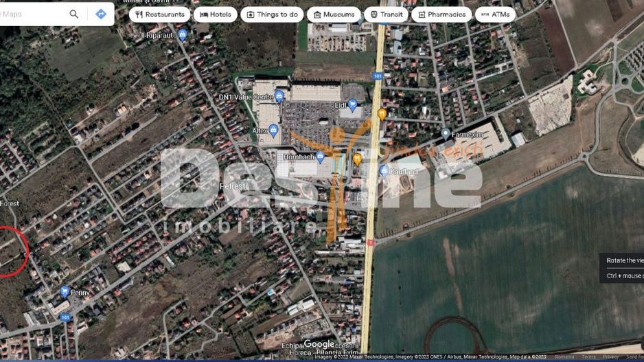
Task: Select the Lidl store pin
Action: point(352,105)
